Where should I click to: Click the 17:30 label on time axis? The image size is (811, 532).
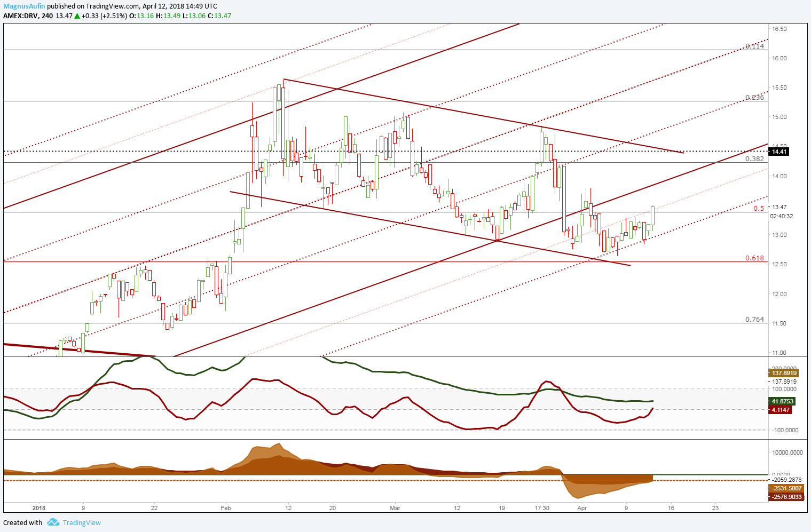[542, 508]
